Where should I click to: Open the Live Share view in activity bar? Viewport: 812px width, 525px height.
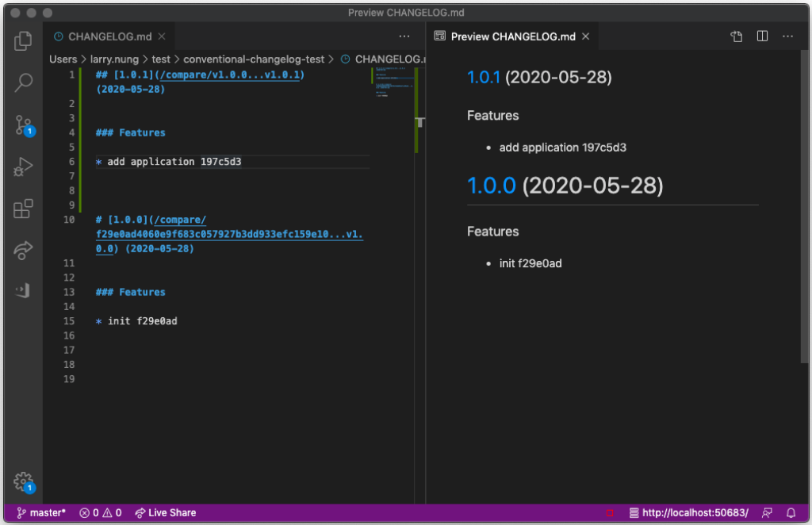click(x=23, y=250)
